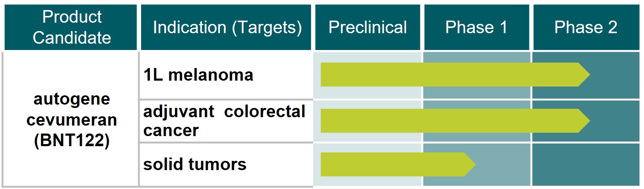Image resolution: width=644 pixels, height=189 pixels.
Task: Select the 1L melanoma indication label
Action: coord(198,75)
